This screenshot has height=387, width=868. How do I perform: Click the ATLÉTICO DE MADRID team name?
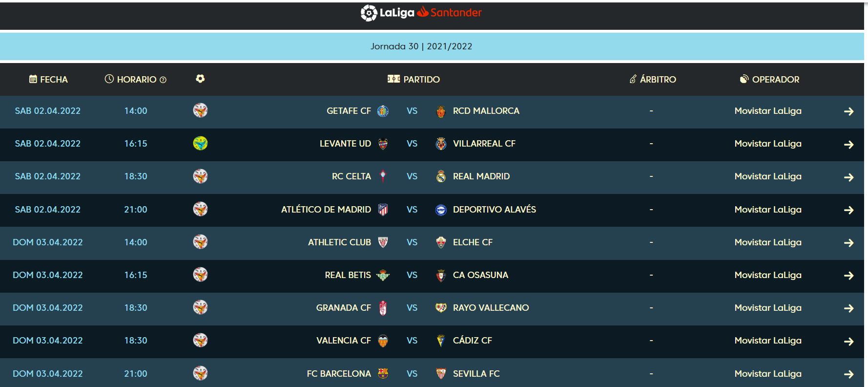click(x=326, y=210)
